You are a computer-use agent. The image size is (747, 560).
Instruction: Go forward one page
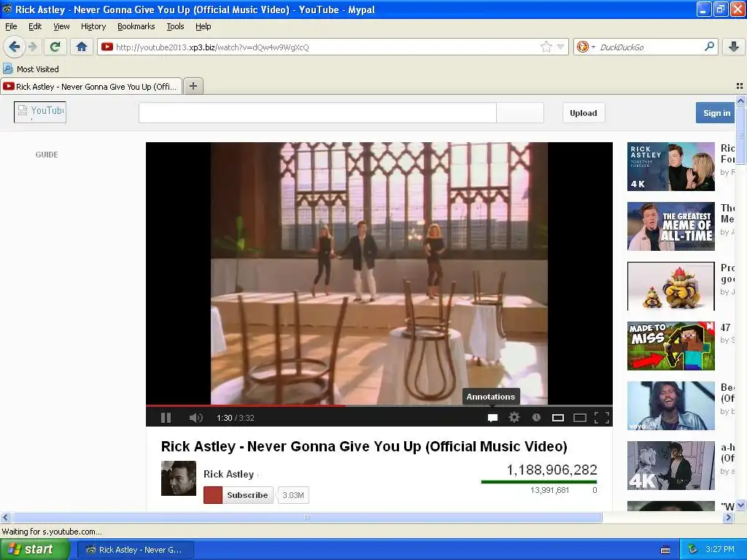coord(32,47)
